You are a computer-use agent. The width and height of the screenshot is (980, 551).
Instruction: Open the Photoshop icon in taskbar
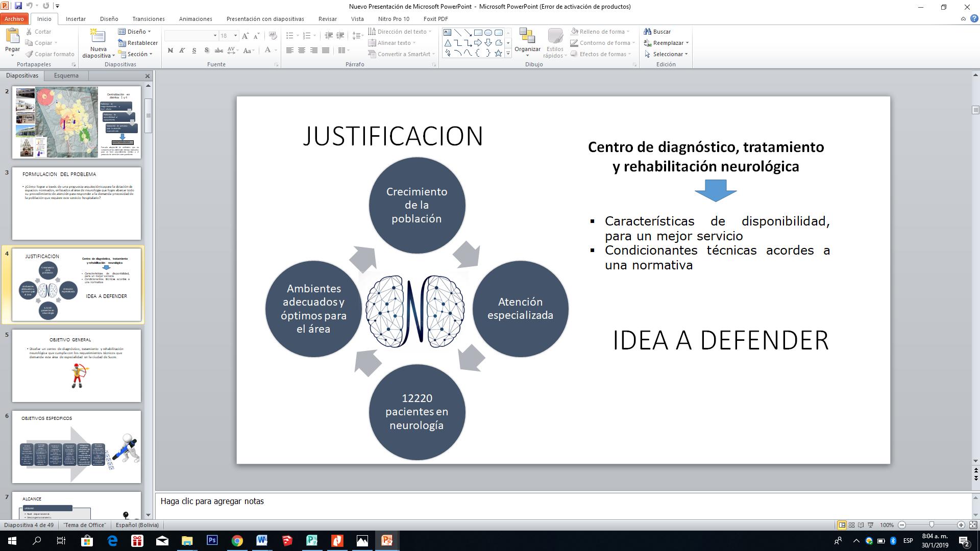(x=212, y=540)
